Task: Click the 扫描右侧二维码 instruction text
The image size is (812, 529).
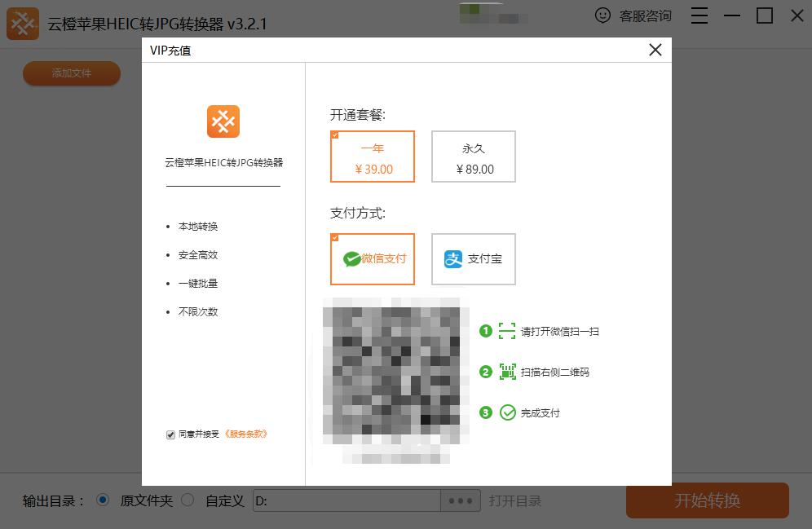Action: coord(555,373)
